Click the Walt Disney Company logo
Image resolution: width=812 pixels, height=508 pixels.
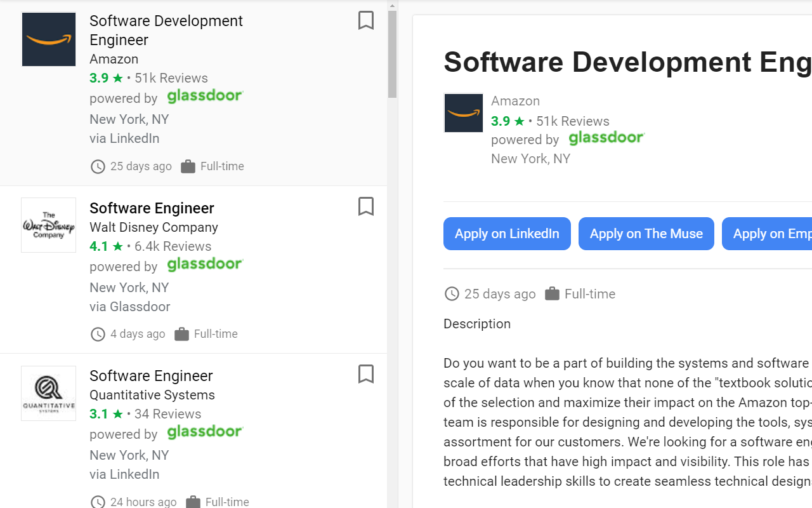click(x=49, y=225)
